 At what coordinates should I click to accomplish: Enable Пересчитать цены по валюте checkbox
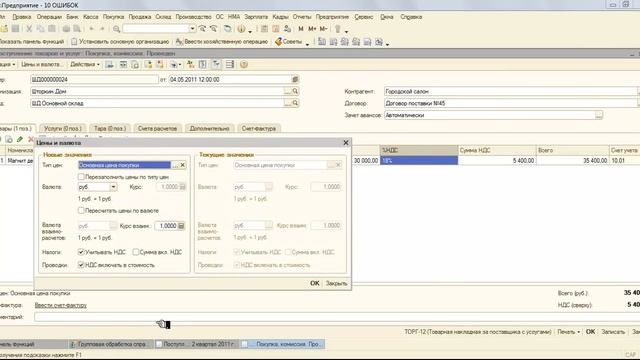click(81, 211)
